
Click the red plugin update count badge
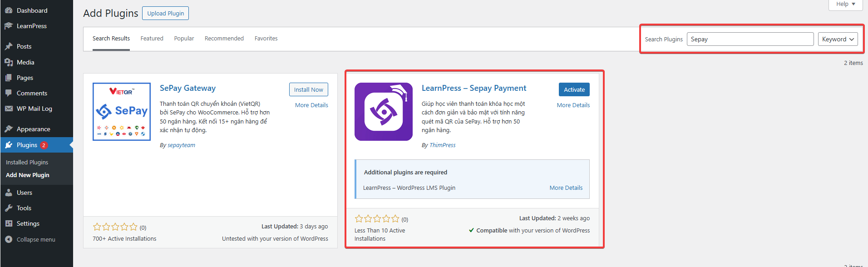(44, 145)
